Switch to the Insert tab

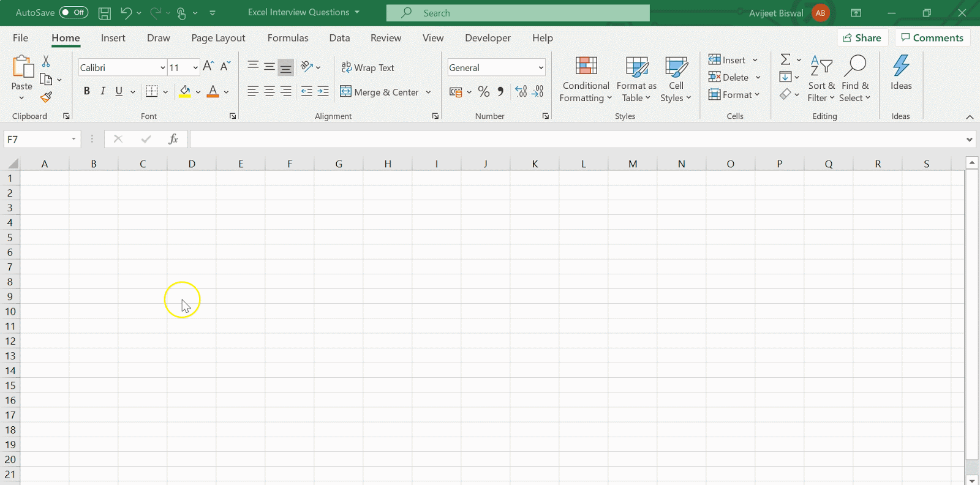pos(113,38)
